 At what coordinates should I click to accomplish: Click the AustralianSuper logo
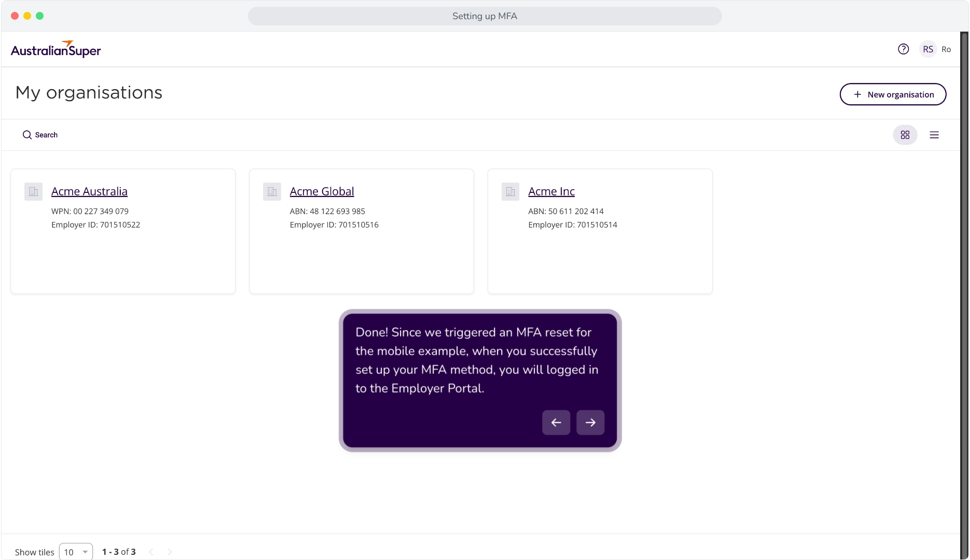56,49
